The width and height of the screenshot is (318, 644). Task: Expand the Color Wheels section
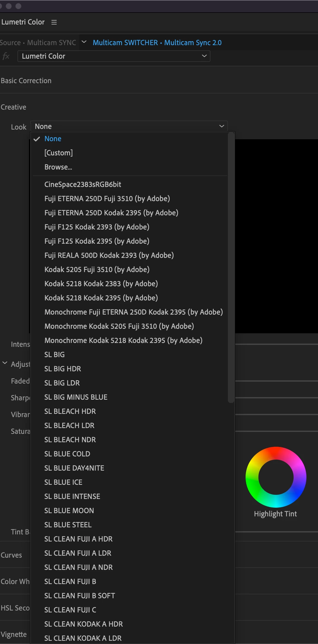tap(15, 581)
